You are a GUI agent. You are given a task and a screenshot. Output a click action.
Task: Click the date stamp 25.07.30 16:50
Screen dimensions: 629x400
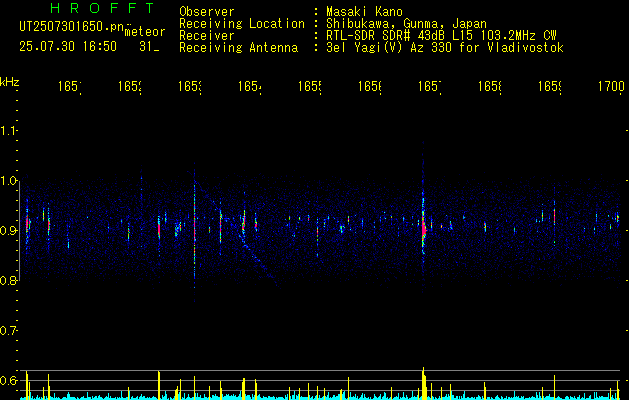pos(68,47)
